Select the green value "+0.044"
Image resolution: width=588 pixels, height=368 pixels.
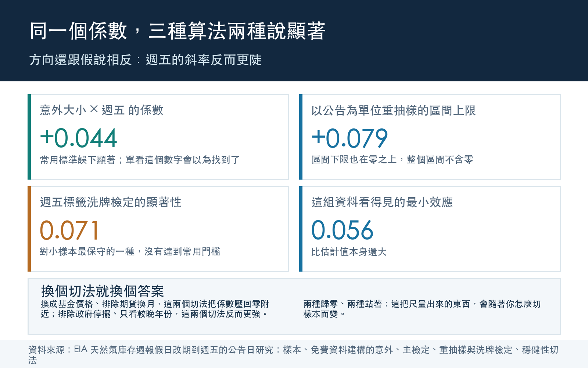[78, 138]
